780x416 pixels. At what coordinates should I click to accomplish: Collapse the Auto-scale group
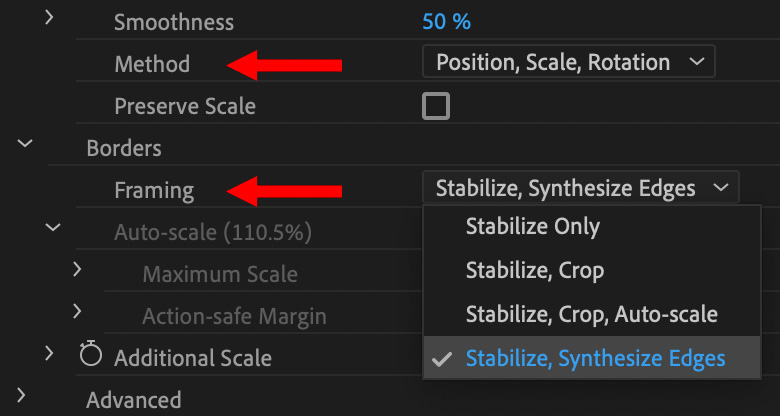tap(52, 229)
